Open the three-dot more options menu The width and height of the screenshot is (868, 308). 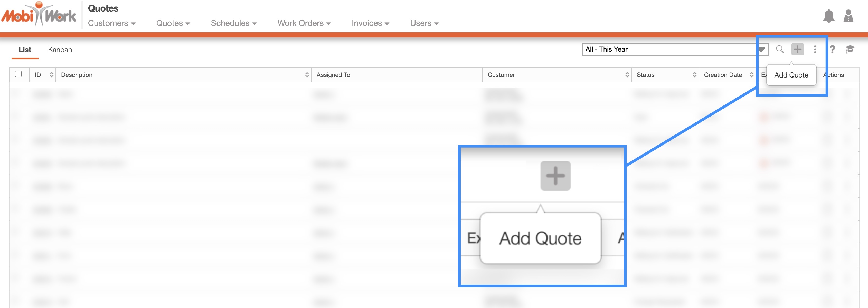815,50
